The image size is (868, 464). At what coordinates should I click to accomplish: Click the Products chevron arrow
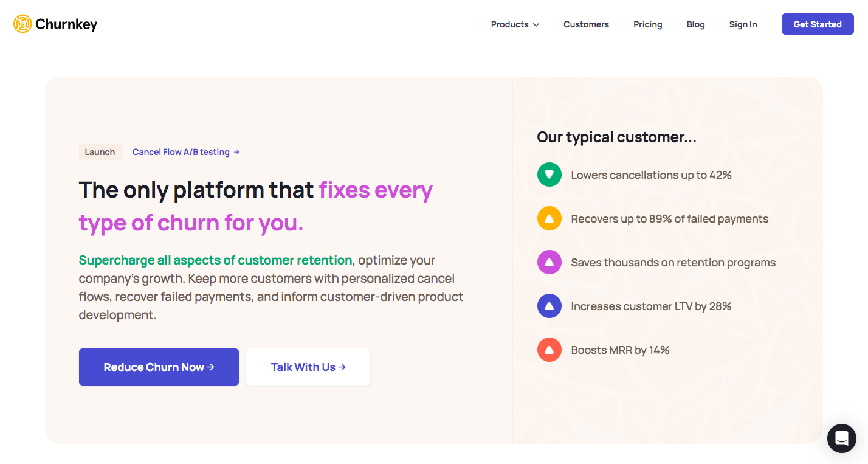[x=536, y=25]
